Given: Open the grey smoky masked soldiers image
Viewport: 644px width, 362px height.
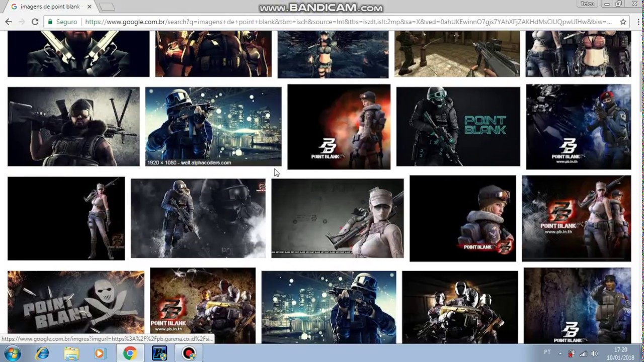Looking at the screenshot, I should click(x=198, y=218).
